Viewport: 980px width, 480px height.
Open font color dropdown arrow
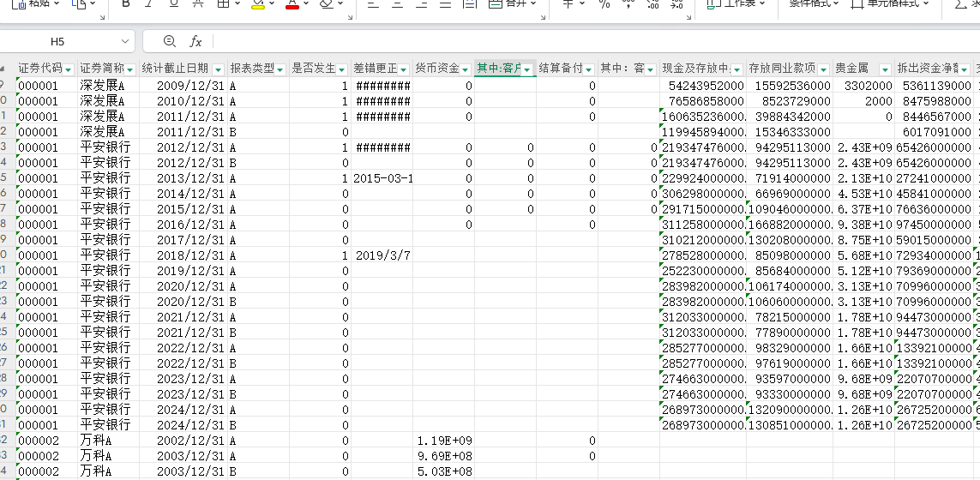[x=307, y=3]
